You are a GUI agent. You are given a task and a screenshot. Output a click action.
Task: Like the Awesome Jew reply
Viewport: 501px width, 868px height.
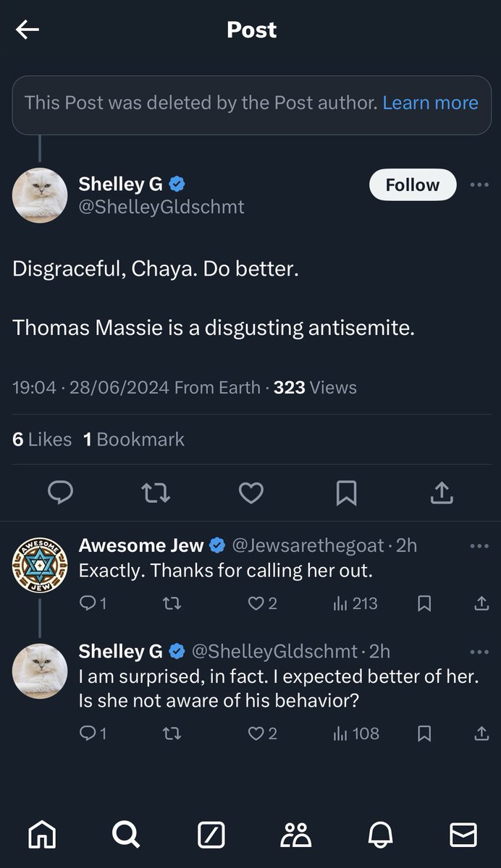256,603
